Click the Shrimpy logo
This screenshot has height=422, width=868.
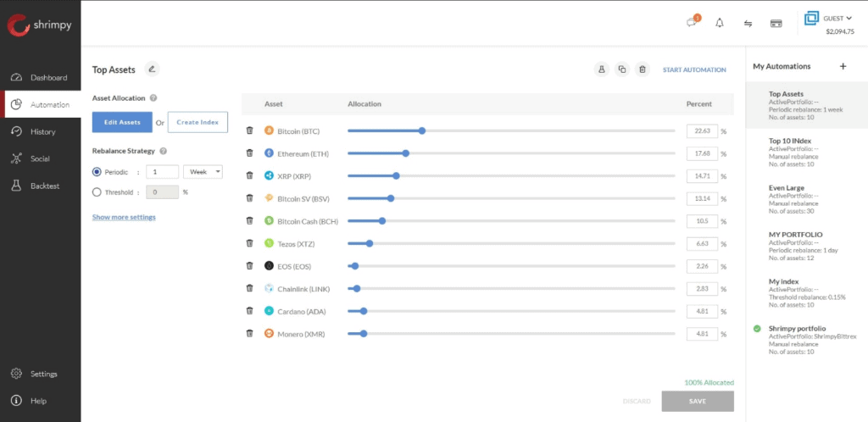pyautogui.click(x=39, y=25)
